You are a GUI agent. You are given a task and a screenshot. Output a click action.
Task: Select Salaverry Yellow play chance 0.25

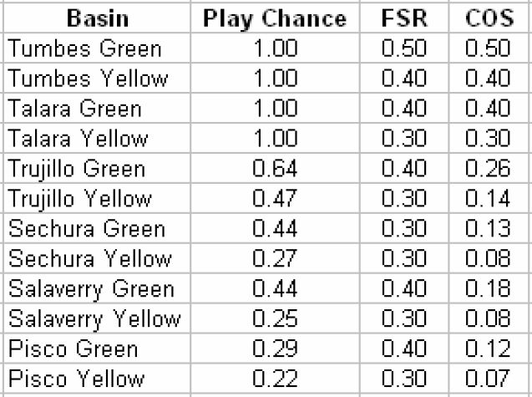275,318
